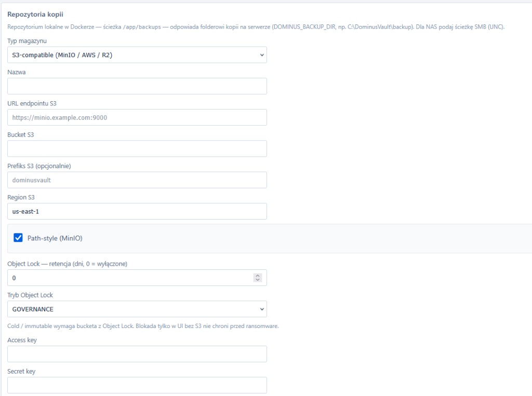Screen dimensions: 532x396
Task: Increase Object Lock retention with the up arrow
Action: (258, 276)
